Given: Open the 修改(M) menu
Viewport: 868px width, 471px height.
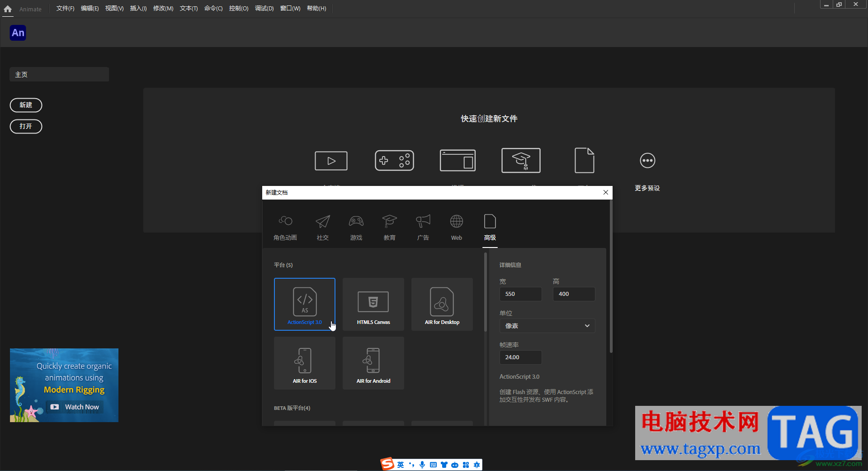Looking at the screenshot, I should click(163, 9).
